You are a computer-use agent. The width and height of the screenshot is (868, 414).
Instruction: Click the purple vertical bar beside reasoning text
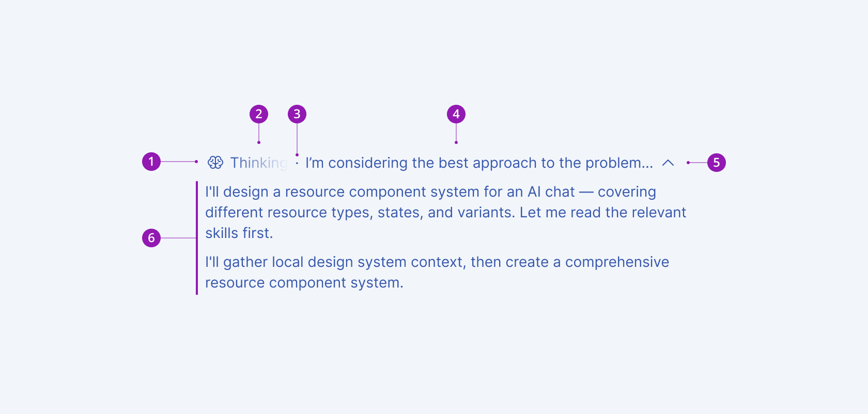click(197, 238)
